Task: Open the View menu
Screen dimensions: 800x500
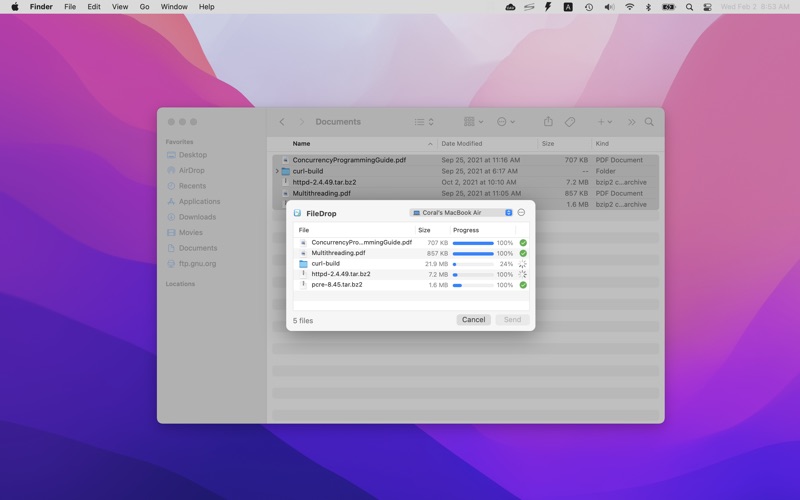Action: [120, 7]
